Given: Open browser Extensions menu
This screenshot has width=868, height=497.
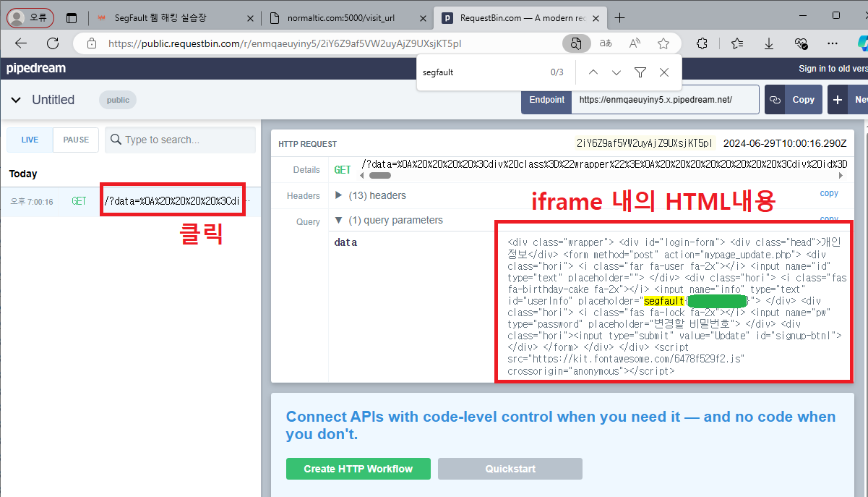Looking at the screenshot, I should coord(701,43).
